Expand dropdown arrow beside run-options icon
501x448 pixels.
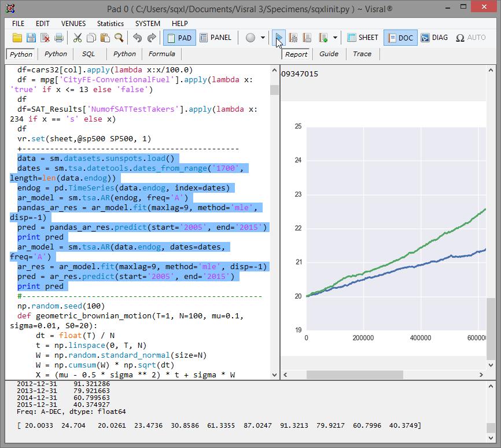[x=336, y=38]
